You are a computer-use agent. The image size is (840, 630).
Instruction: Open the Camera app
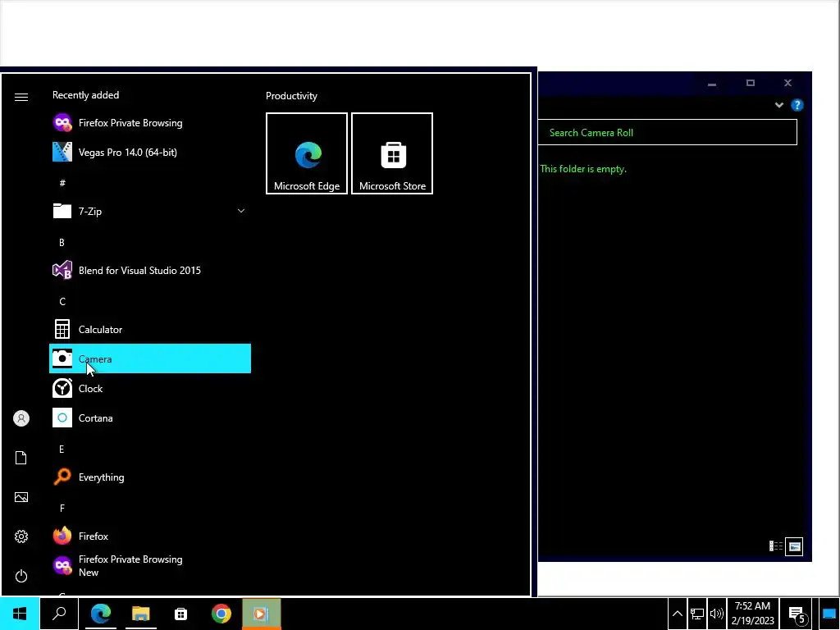tap(150, 359)
